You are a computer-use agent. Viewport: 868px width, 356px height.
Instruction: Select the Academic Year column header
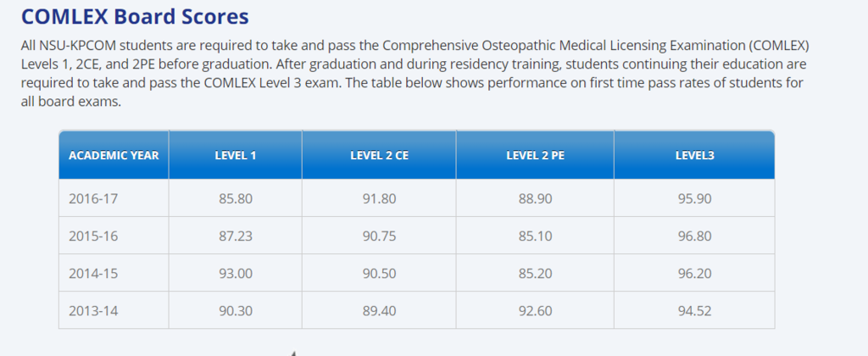pos(114,155)
